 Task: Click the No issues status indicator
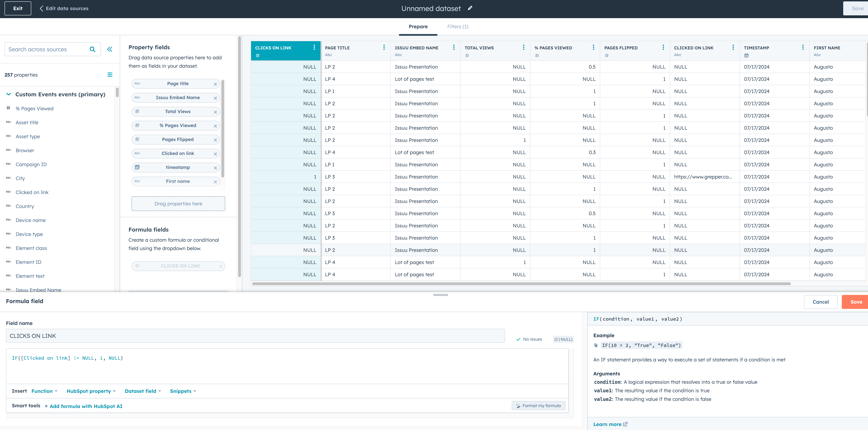click(529, 339)
